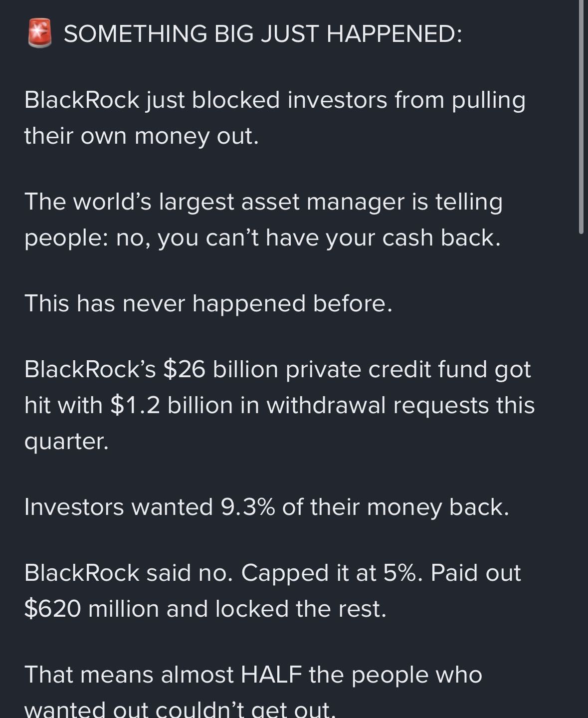Click the text 'people: no, you can't have your cash back.'
The height and width of the screenshot is (718, 588).
point(262,238)
